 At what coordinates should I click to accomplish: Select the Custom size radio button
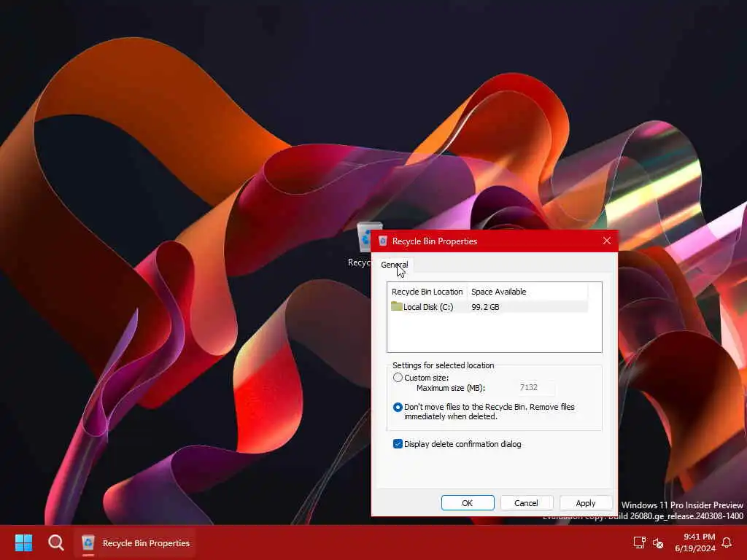(398, 378)
